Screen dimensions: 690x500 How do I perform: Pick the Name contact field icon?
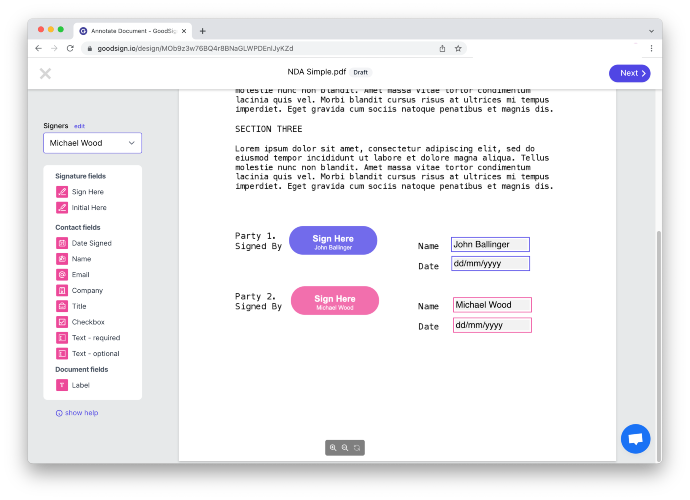click(62, 259)
